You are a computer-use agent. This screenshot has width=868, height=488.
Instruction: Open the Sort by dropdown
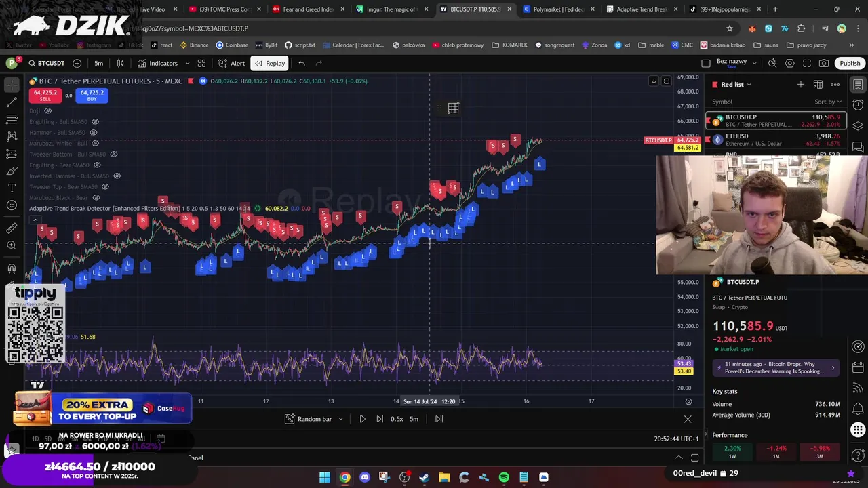coord(827,102)
